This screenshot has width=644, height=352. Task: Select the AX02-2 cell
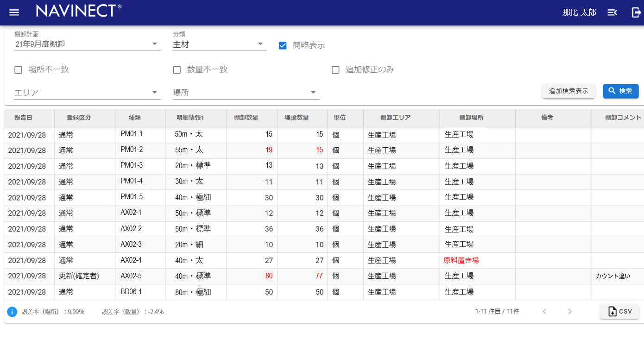(x=140, y=229)
